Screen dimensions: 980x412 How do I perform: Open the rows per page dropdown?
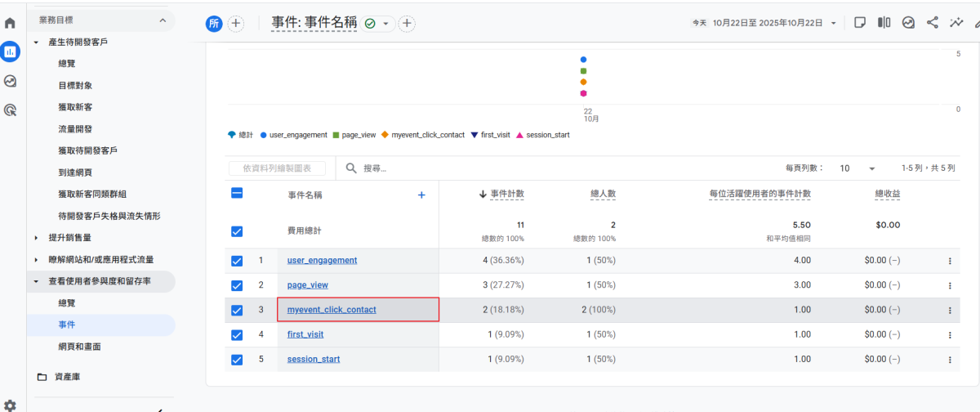pyautogui.click(x=857, y=168)
